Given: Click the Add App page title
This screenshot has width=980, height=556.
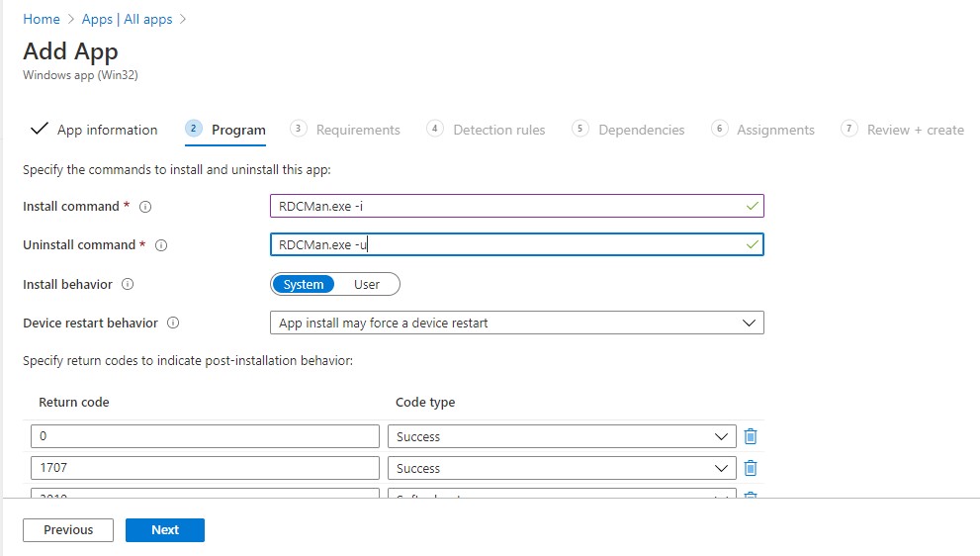Looking at the screenshot, I should (x=70, y=51).
